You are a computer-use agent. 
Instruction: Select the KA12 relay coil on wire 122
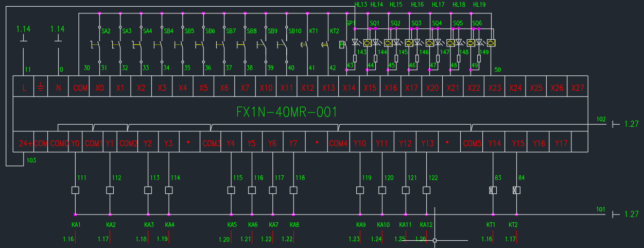pos(426,190)
